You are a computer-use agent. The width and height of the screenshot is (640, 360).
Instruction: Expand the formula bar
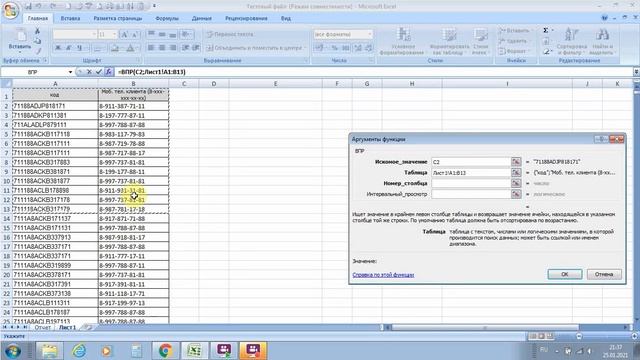pos(636,72)
